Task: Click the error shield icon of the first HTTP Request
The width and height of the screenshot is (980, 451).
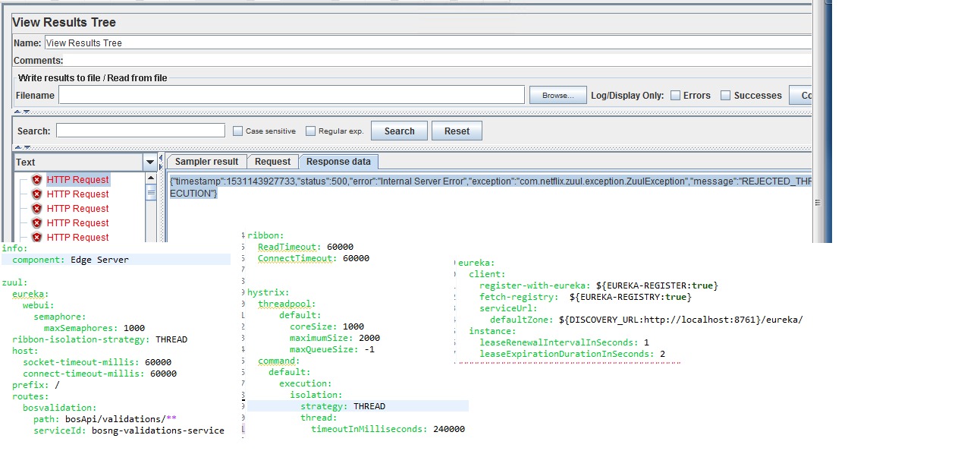Action: coord(36,180)
